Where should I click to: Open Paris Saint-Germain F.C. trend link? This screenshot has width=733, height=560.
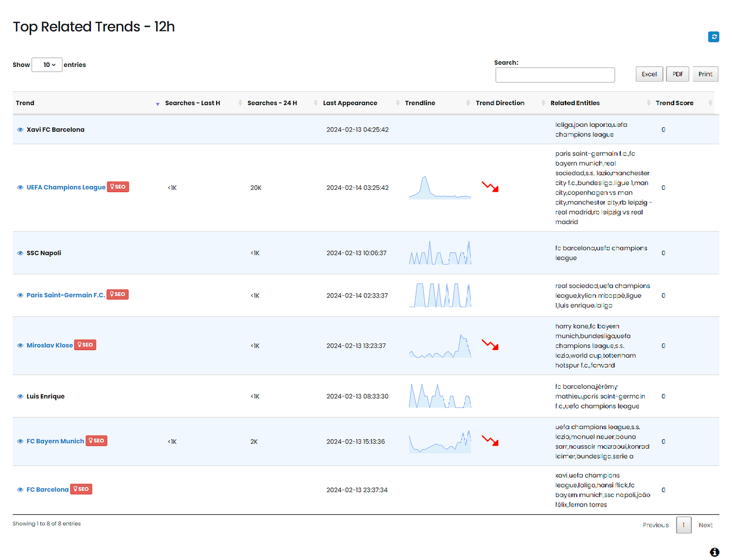tap(66, 295)
